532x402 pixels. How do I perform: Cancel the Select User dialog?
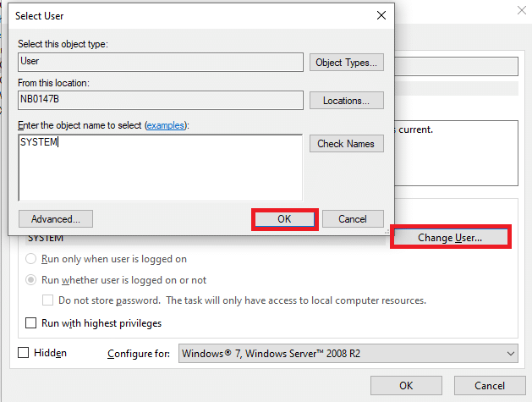pyautogui.click(x=353, y=218)
